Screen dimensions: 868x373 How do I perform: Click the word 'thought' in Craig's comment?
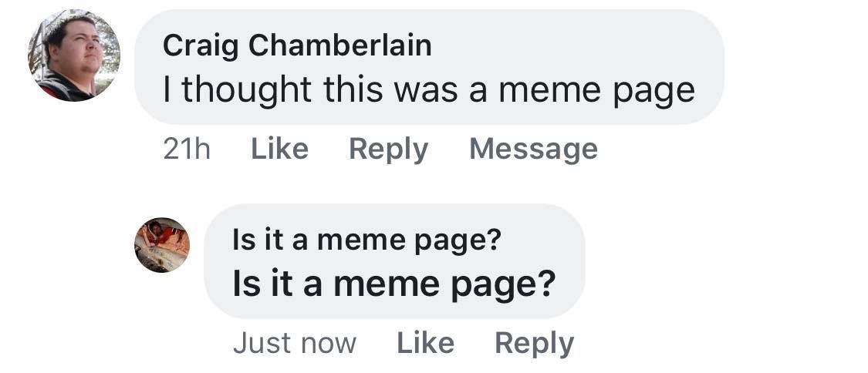pyautogui.click(x=247, y=90)
